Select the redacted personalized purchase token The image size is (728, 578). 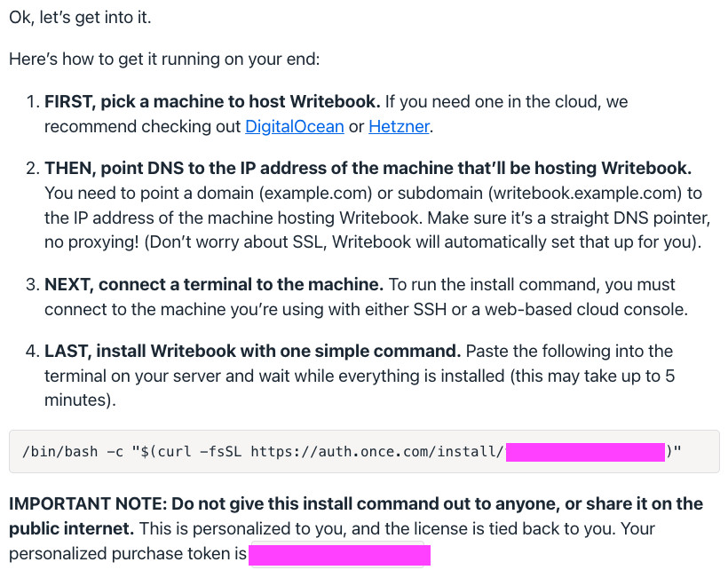pyautogui.click(x=339, y=555)
